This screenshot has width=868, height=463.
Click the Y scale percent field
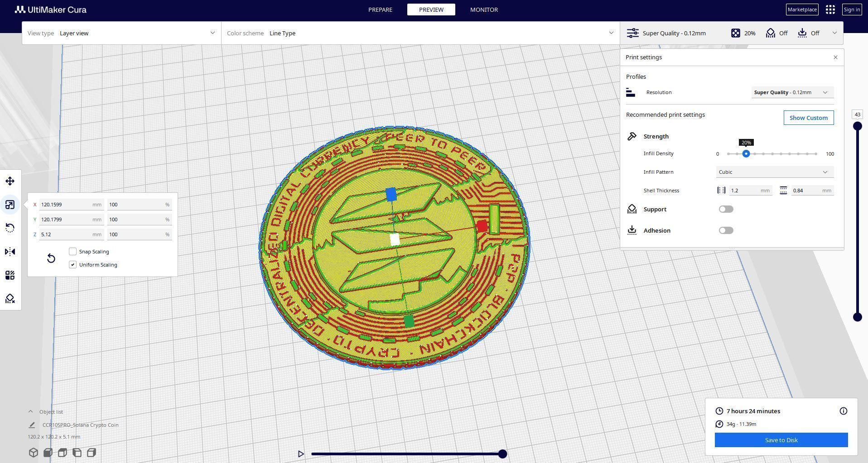[140, 220]
